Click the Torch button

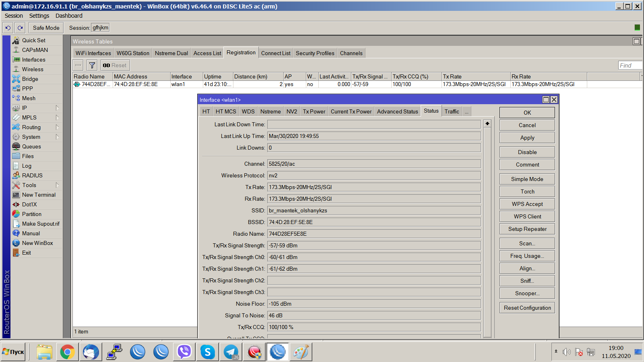[x=527, y=191]
